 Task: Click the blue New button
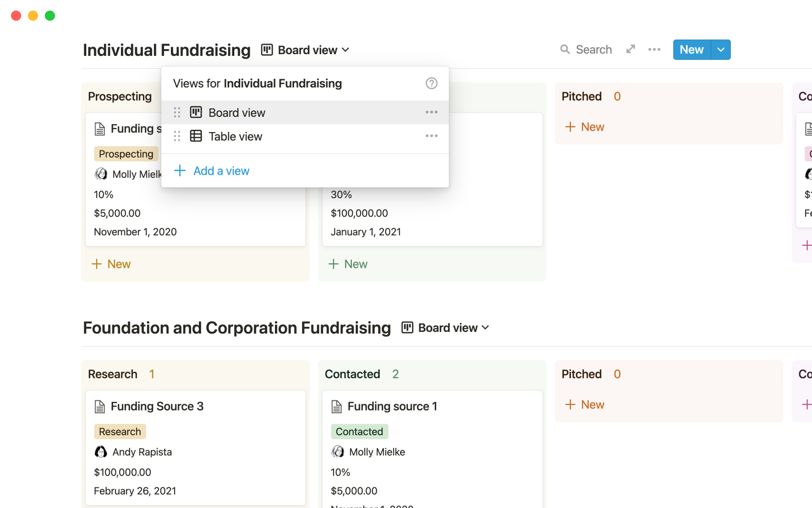click(691, 50)
